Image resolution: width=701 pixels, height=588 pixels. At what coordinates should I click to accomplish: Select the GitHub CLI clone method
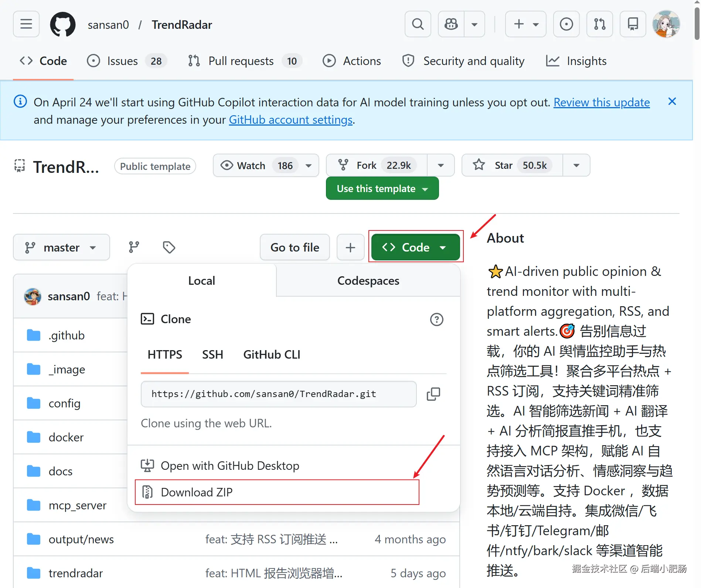click(272, 355)
